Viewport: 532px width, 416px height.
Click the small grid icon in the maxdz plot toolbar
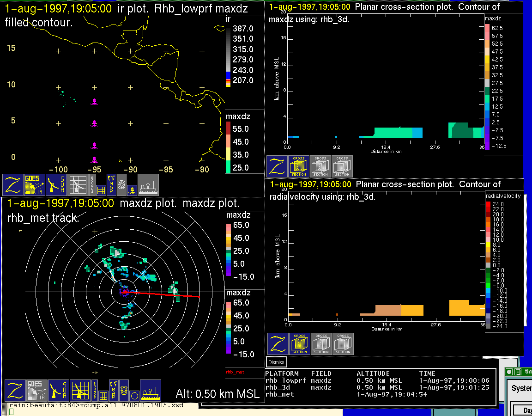click(x=103, y=396)
